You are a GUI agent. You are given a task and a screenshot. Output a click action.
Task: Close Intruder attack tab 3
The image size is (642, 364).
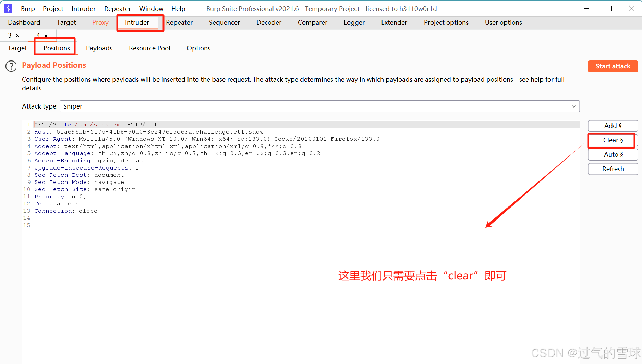coord(17,35)
